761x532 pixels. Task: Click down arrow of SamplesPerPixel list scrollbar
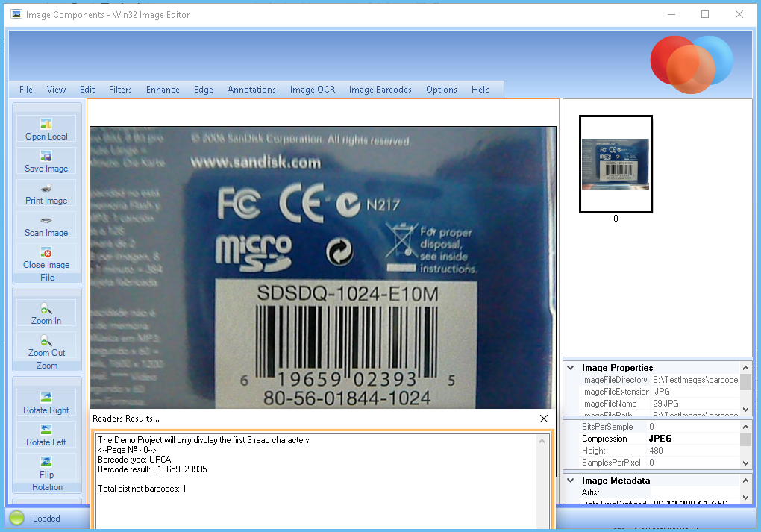tap(745, 463)
